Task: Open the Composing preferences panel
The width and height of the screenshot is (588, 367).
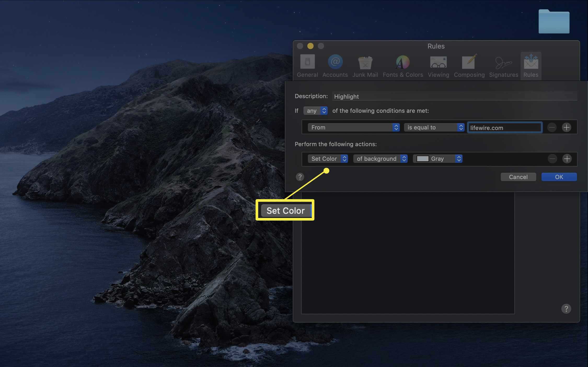Action: pyautogui.click(x=469, y=66)
